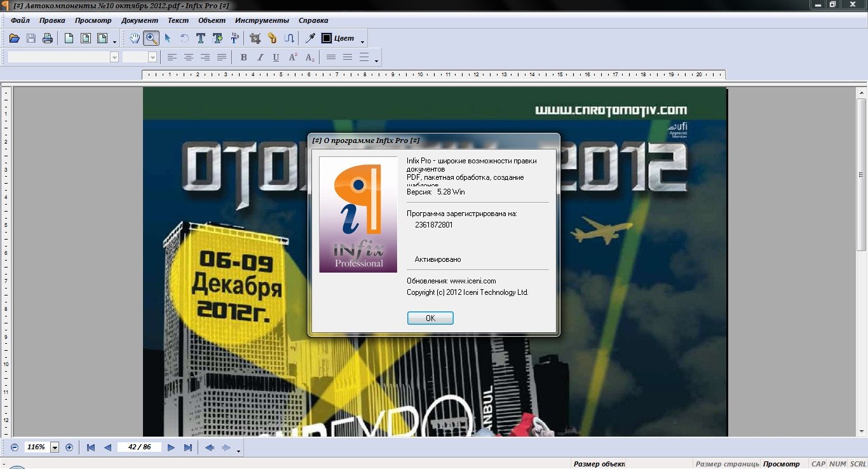Click the third page icon with folded corner
The width and height of the screenshot is (868, 469).
(102, 39)
